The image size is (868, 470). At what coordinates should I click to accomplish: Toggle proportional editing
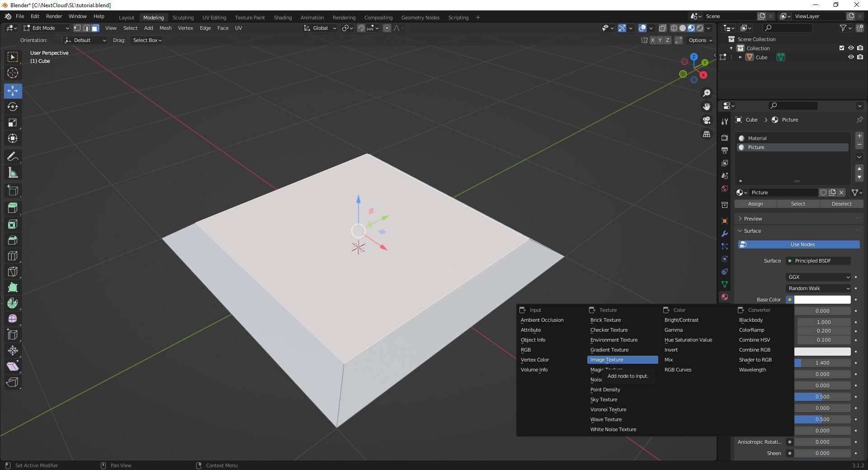click(387, 28)
